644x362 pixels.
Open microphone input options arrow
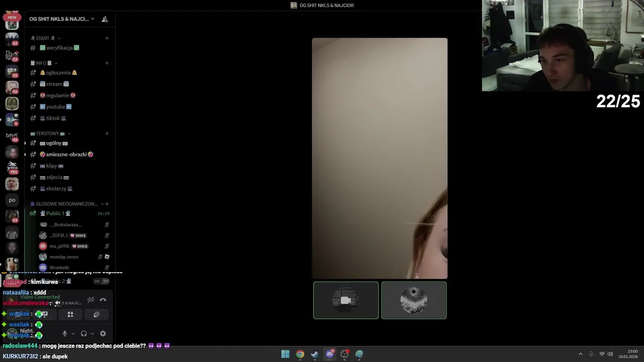point(73,333)
